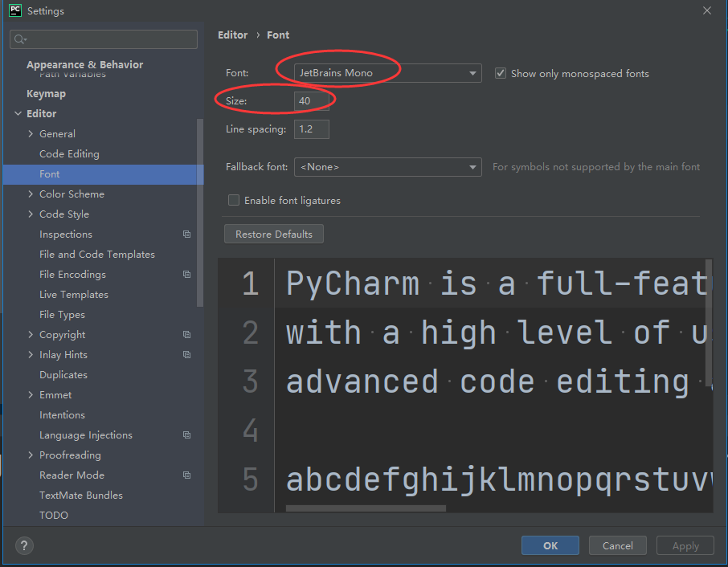Click project-level icon next to Reader Mode
The image size is (728, 567).
[x=186, y=475]
